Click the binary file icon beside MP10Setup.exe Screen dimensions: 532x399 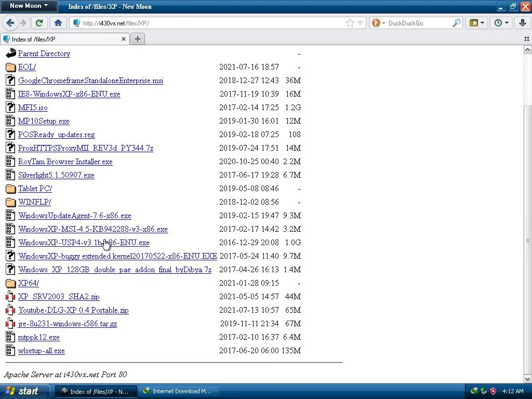click(x=10, y=121)
